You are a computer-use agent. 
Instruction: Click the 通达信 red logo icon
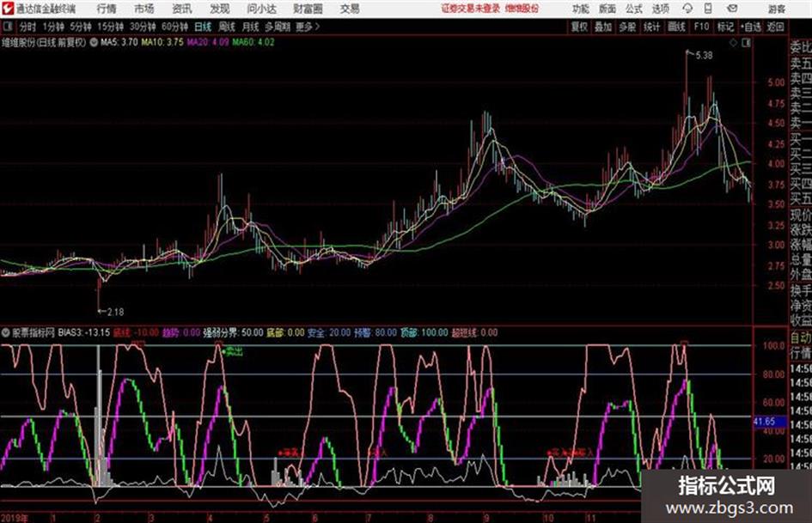tap(7, 9)
